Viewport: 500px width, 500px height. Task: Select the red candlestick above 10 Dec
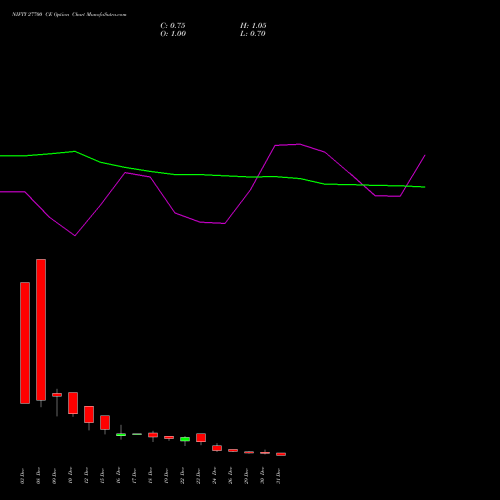coord(73,403)
